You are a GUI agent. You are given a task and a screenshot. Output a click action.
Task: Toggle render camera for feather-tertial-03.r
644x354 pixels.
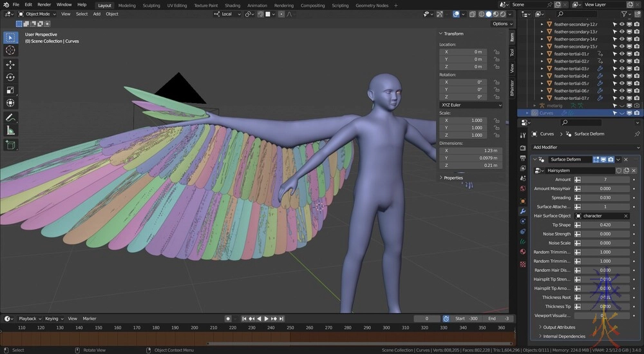click(636, 68)
